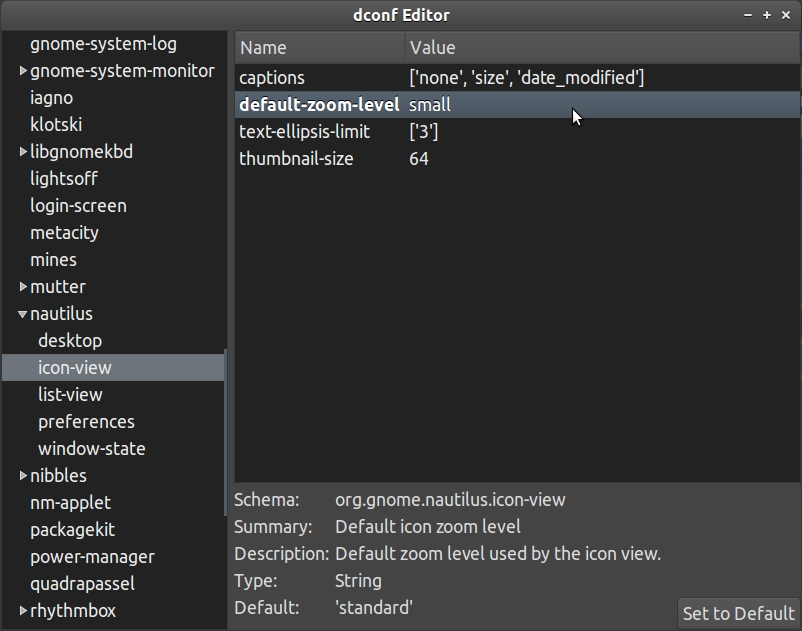Maximize the dconf Editor window
The image size is (802, 631).
tap(767, 15)
